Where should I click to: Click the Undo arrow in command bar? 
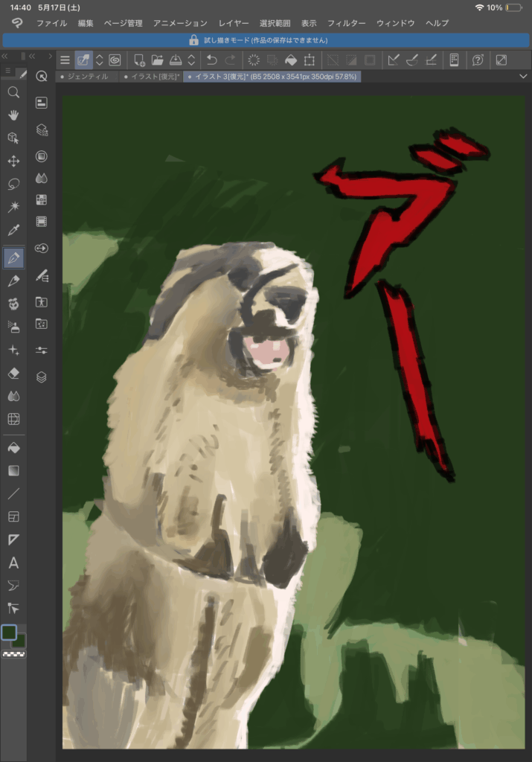point(212,60)
